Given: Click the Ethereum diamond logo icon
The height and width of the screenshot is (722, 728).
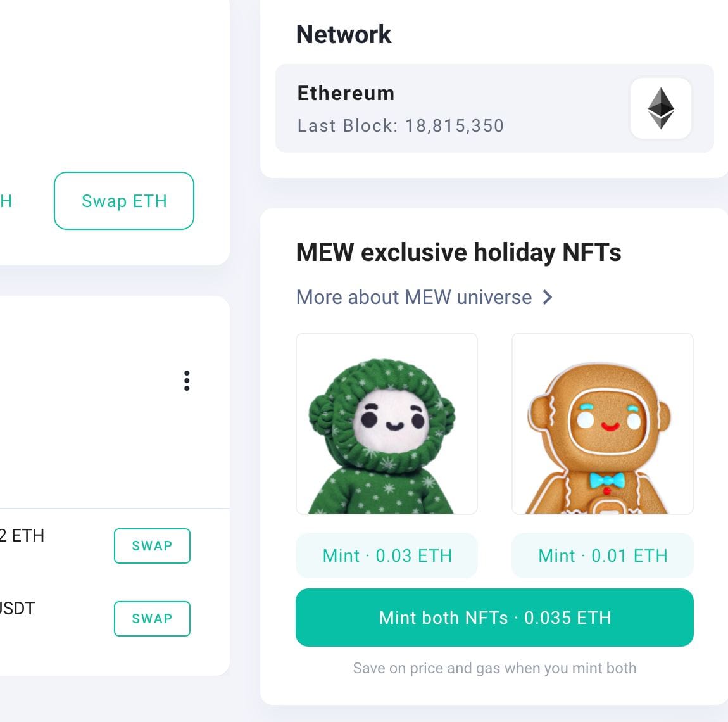Looking at the screenshot, I should pos(661,108).
